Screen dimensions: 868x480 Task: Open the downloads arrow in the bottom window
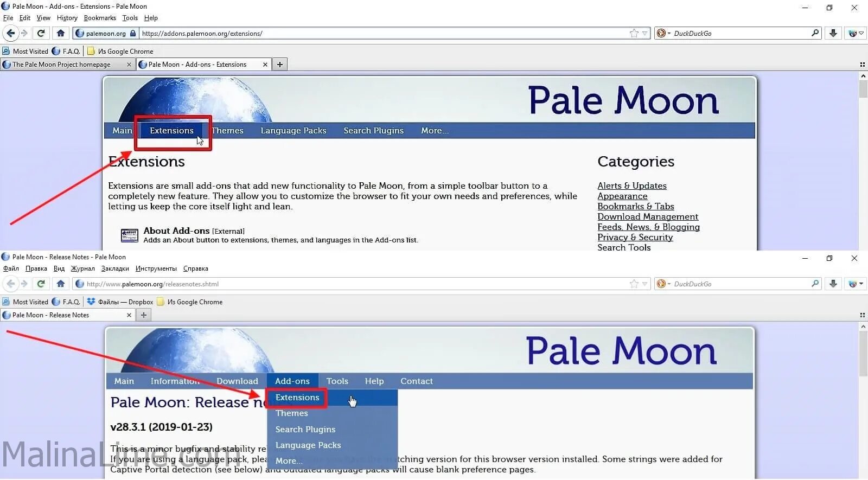pos(833,284)
